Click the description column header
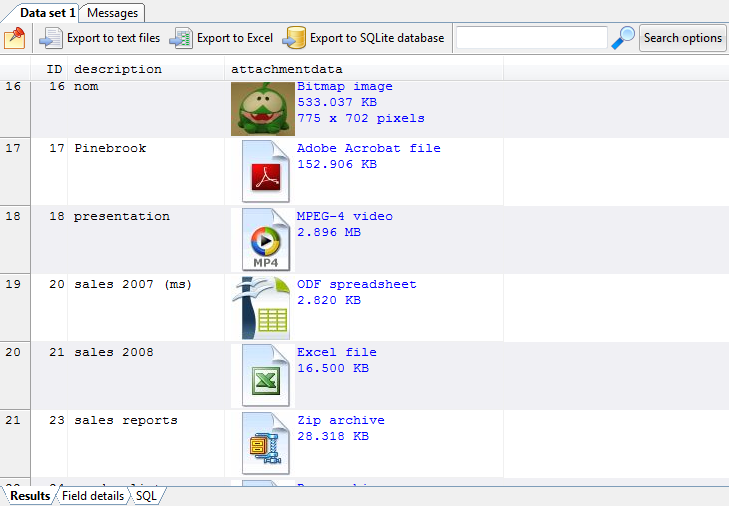This screenshot has height=506, width=729. click(x=146, y=69)
